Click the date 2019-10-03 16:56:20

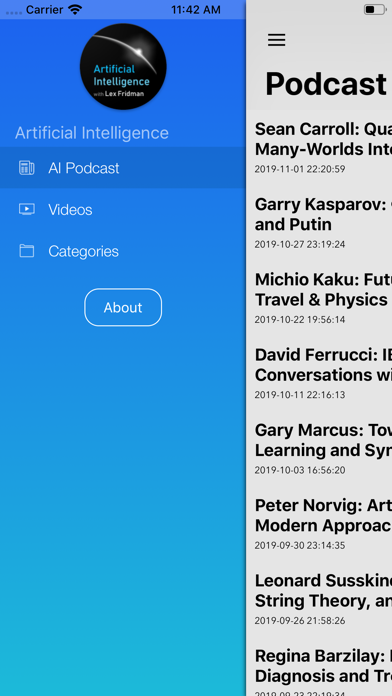300,470
